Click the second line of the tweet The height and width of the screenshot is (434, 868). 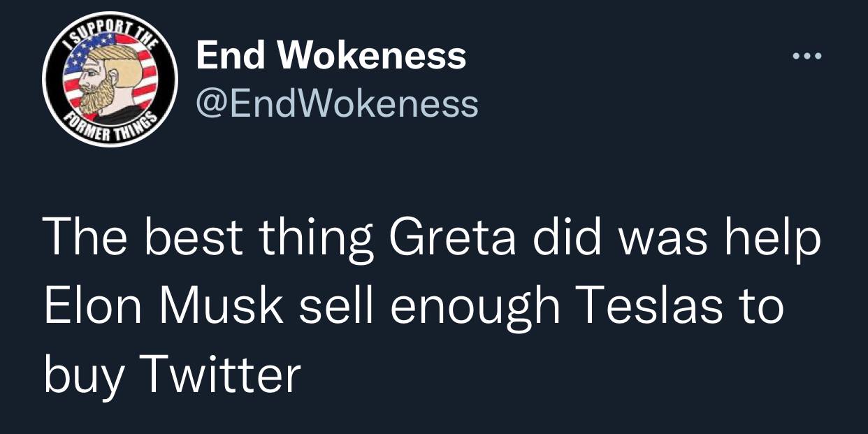pos(413,306)
